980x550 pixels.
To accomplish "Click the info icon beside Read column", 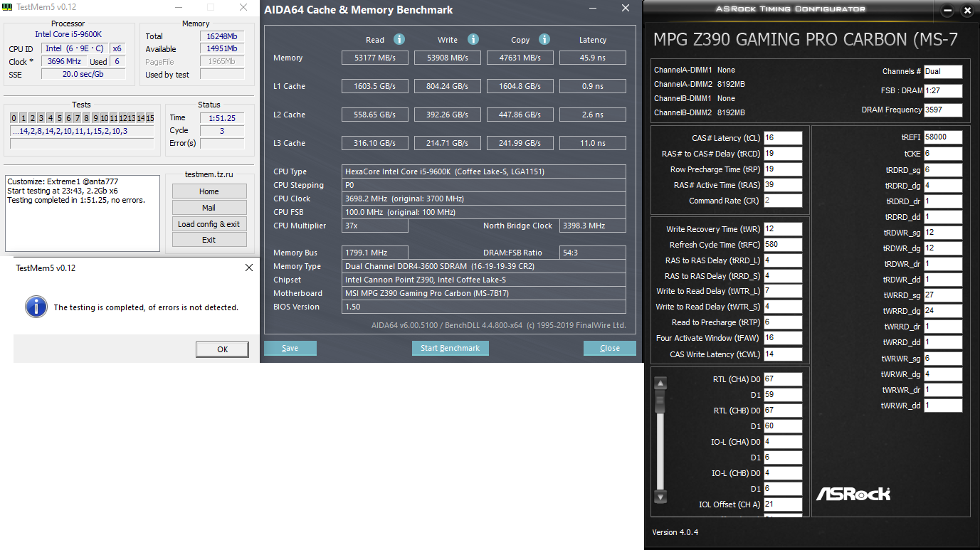I will coord(399,39).
